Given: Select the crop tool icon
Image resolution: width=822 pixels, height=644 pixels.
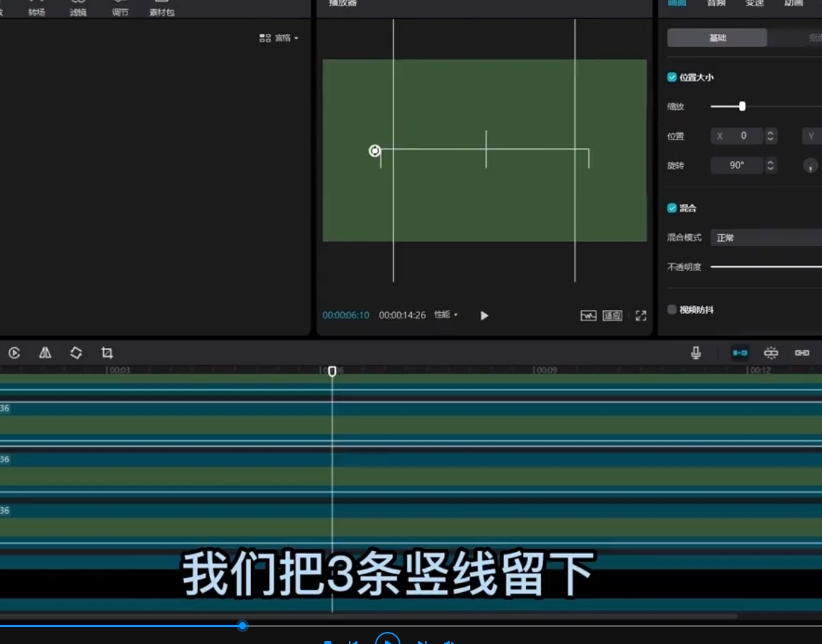Looking at the screenshot, I should (107, 353).
